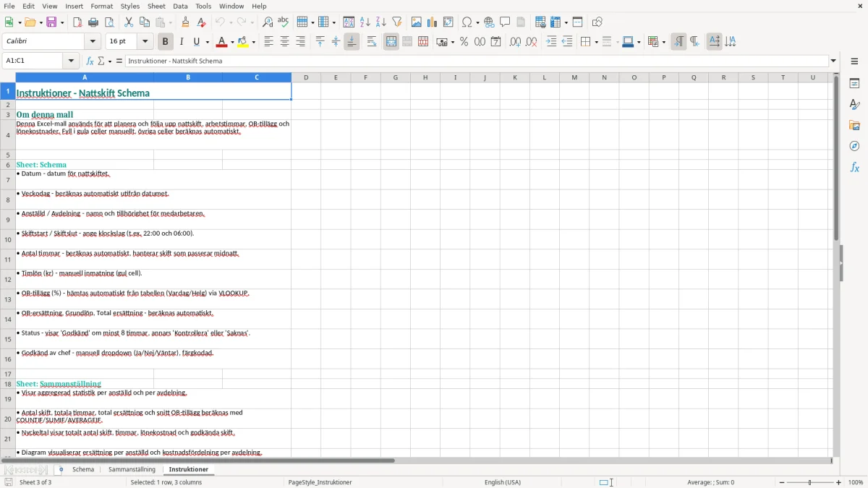This screenshot has width=868, height=488.
Task: Open the Borders dropdown arrow
Action: 596,42
